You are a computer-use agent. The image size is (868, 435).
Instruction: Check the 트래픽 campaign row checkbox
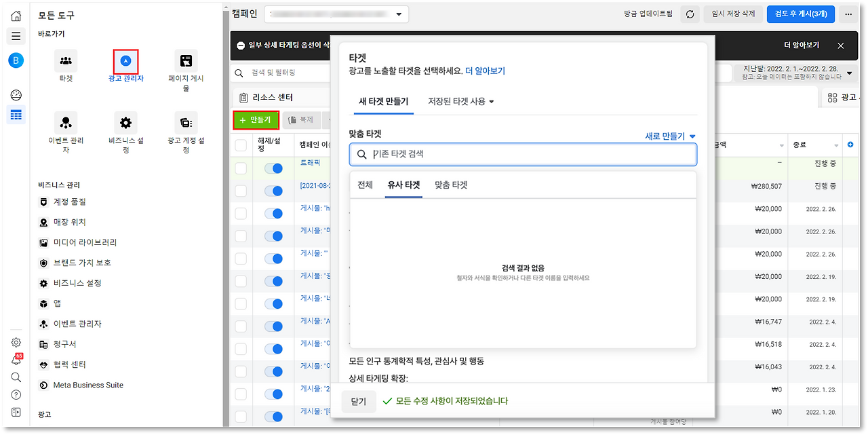click(241, 168)
